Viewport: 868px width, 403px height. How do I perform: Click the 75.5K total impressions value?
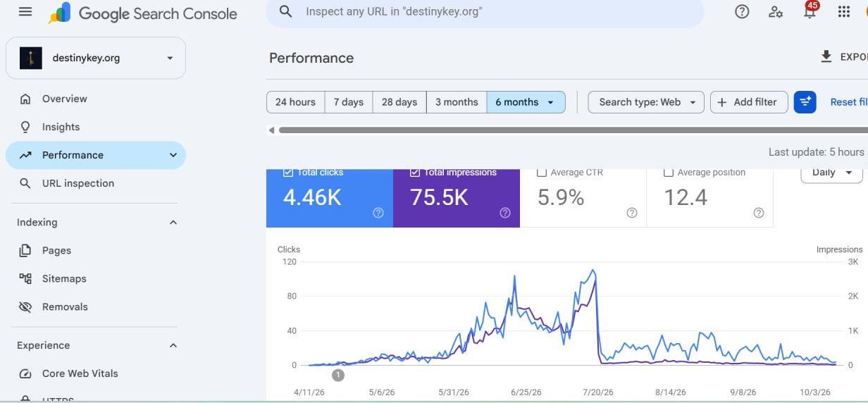click(x=440, y=197)
